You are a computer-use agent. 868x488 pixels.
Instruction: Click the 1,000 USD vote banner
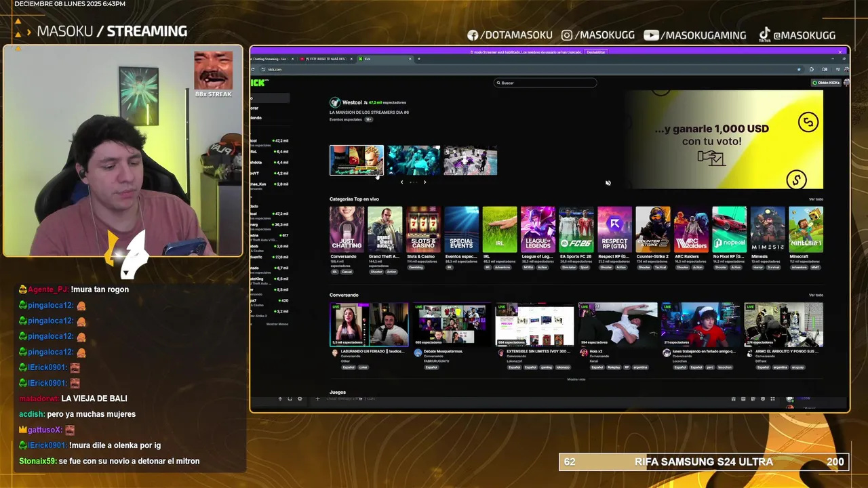(724, 140)
